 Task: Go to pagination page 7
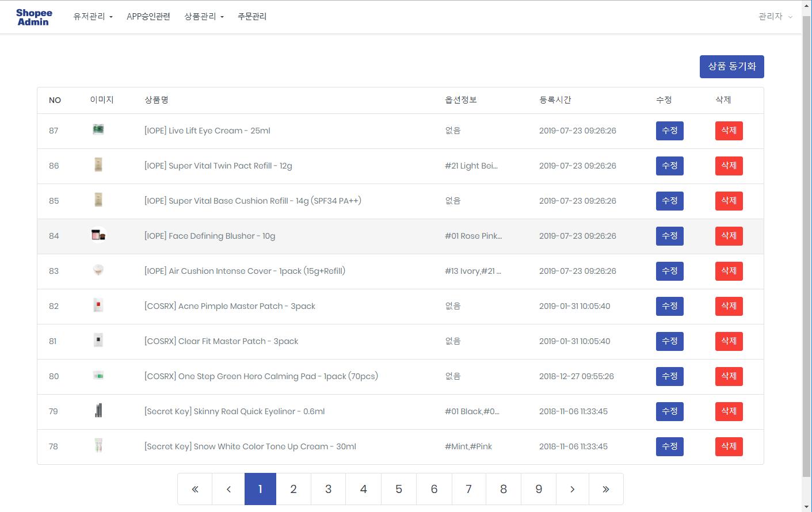click(469, 489)
